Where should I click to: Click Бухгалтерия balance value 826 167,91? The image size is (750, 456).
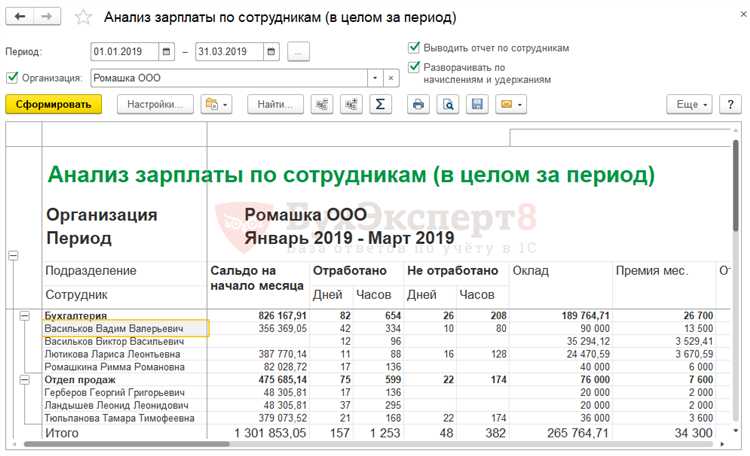pos(282,316)
